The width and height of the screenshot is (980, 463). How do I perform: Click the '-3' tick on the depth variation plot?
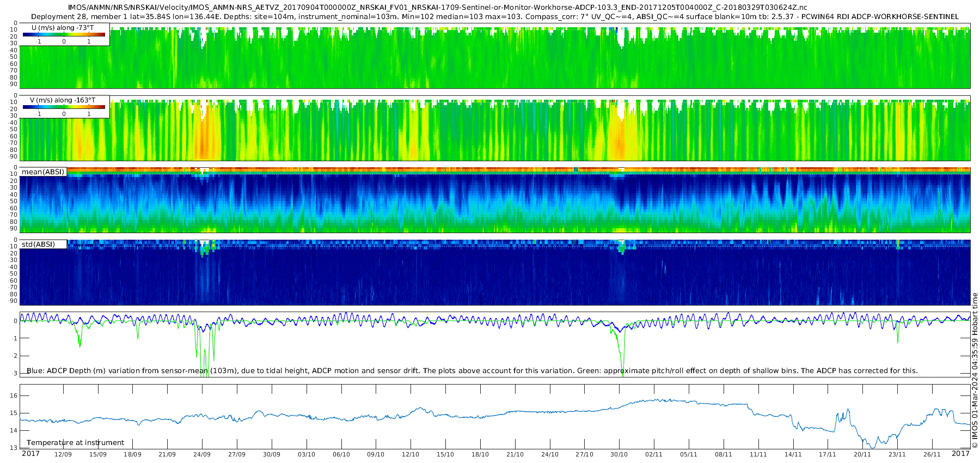[15, 373]
